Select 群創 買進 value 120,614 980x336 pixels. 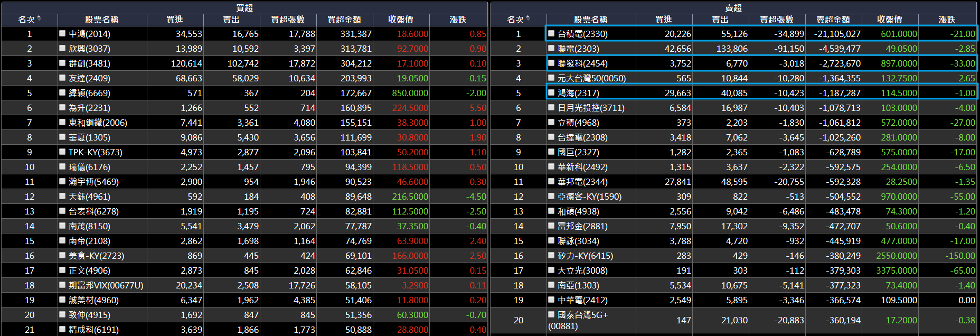pos(186,63)
